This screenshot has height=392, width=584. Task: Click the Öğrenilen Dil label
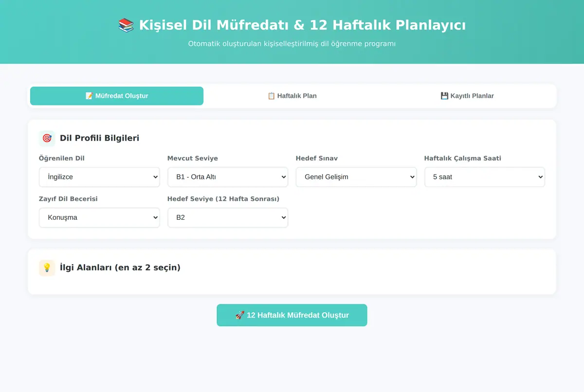click(62, 158)
